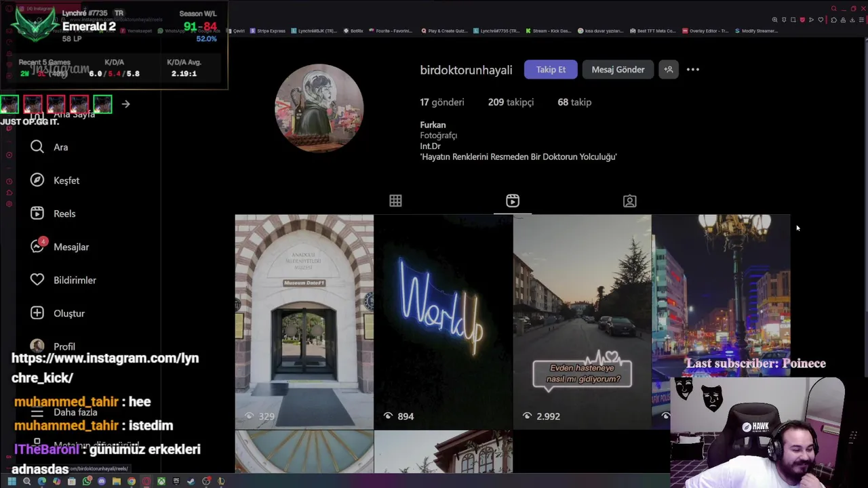Screen dimensions: 868x488
Task: Click the birdoktorunhayali profile picture
Action: point(319,108)
